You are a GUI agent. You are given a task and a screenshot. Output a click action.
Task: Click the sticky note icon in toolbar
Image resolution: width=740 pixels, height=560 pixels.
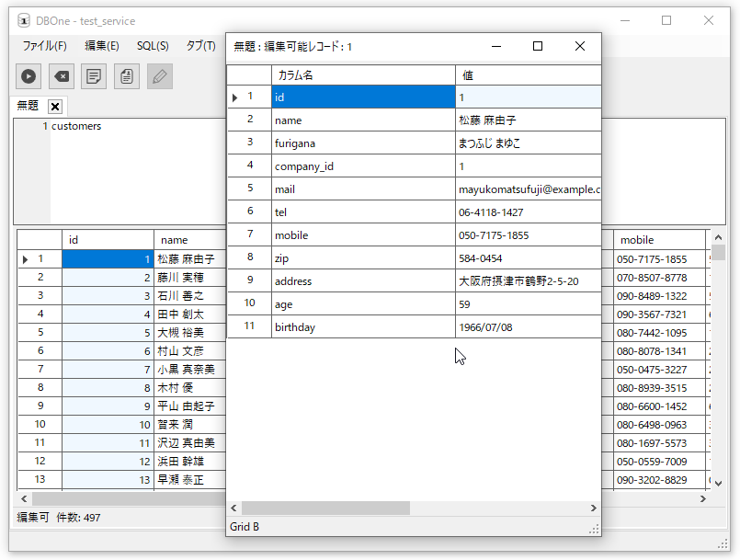coord(94,77)
